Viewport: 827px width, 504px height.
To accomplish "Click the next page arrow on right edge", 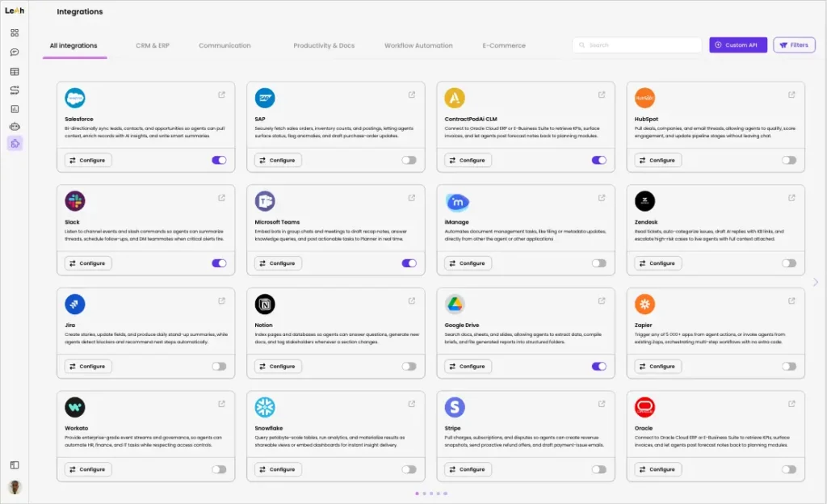I will (x=815, y=282).
